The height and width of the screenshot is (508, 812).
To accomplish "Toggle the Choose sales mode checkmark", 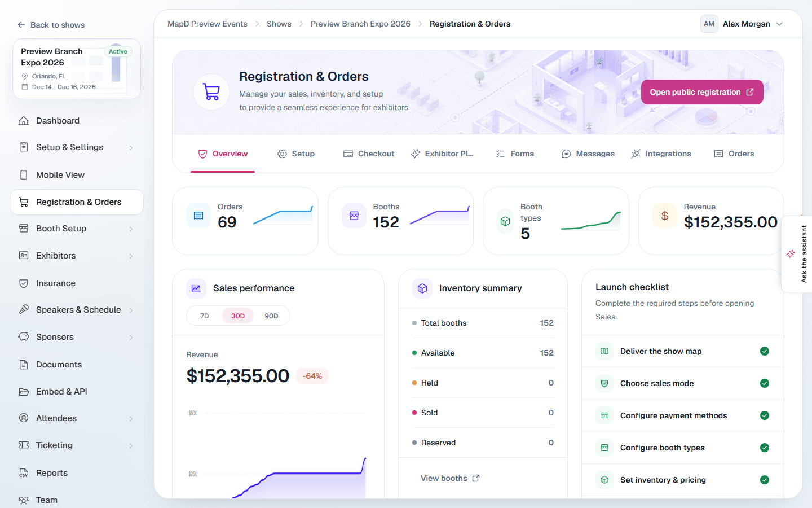I will [765, 383].
